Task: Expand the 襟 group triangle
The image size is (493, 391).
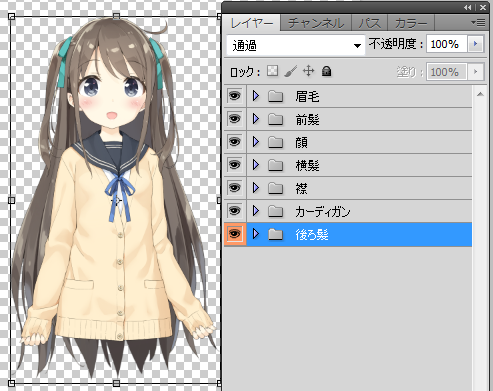Action: point(256,188)
